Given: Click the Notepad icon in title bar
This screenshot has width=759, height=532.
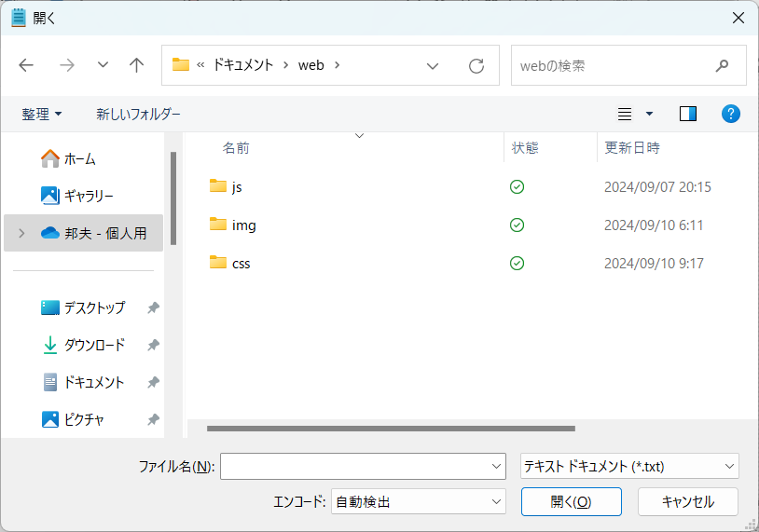Looking at the screenshot, I should (x=18, y=18).
